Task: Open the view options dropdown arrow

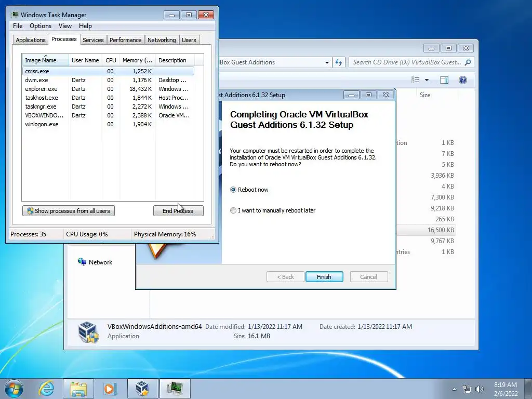Action: pos(427,80)
